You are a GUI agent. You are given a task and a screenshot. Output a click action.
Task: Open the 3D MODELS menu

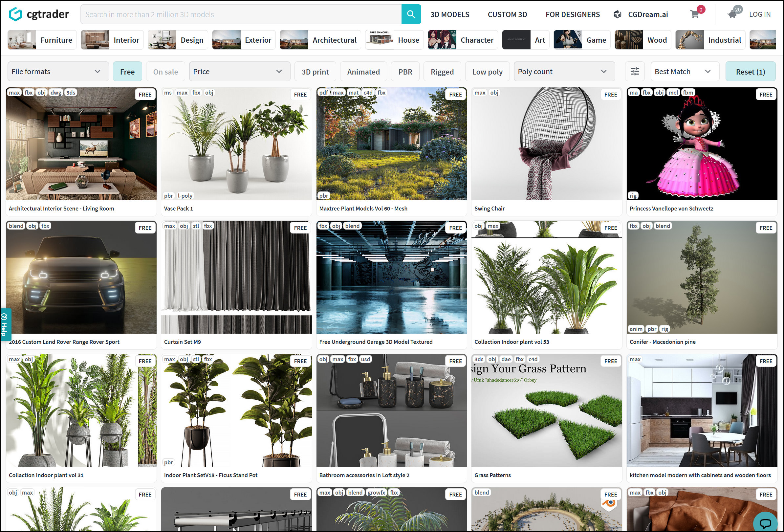click(x=450, y=14)
